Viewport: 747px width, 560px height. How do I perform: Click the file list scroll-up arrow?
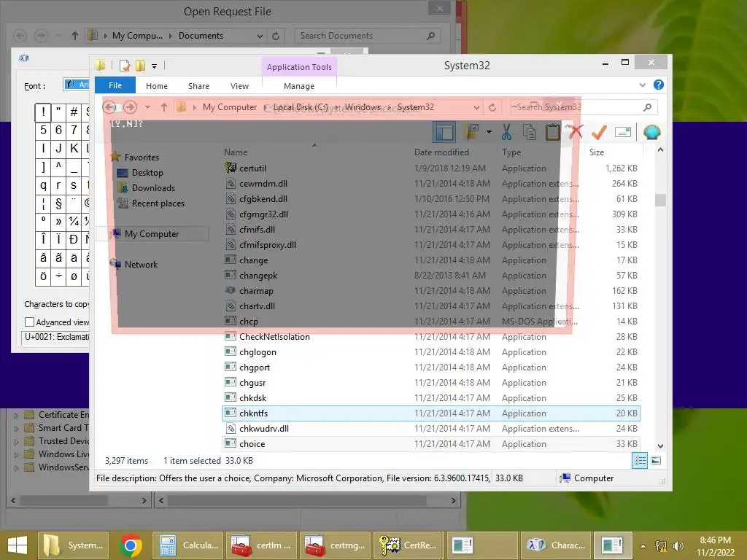660,150
